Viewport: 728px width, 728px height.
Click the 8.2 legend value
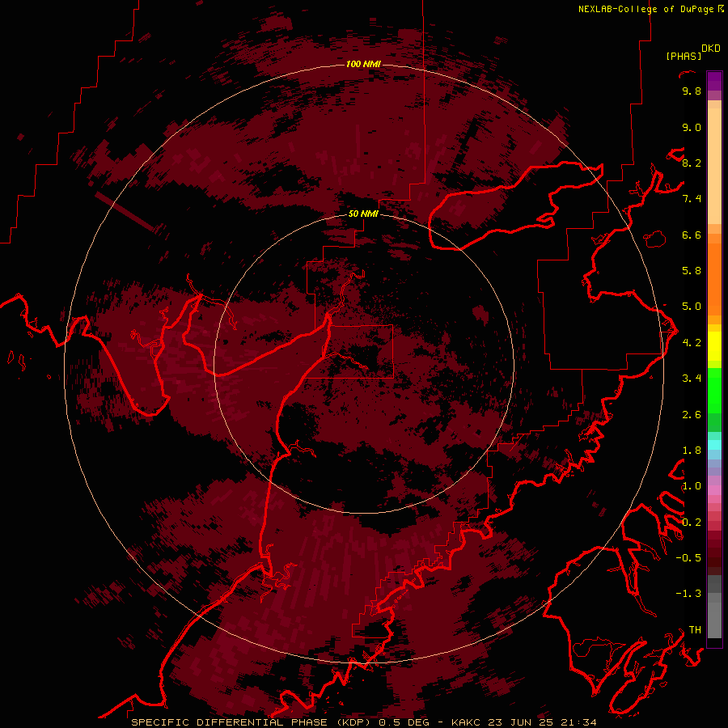(692, 163)
